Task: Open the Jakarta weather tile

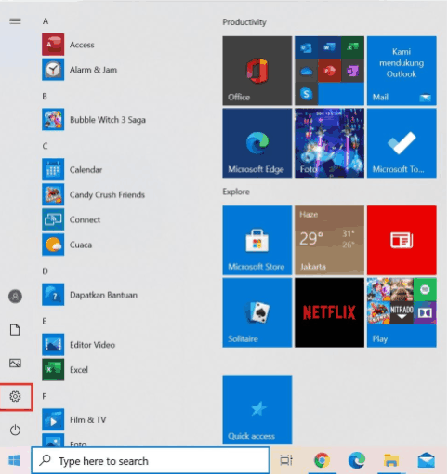Action: 329,240
